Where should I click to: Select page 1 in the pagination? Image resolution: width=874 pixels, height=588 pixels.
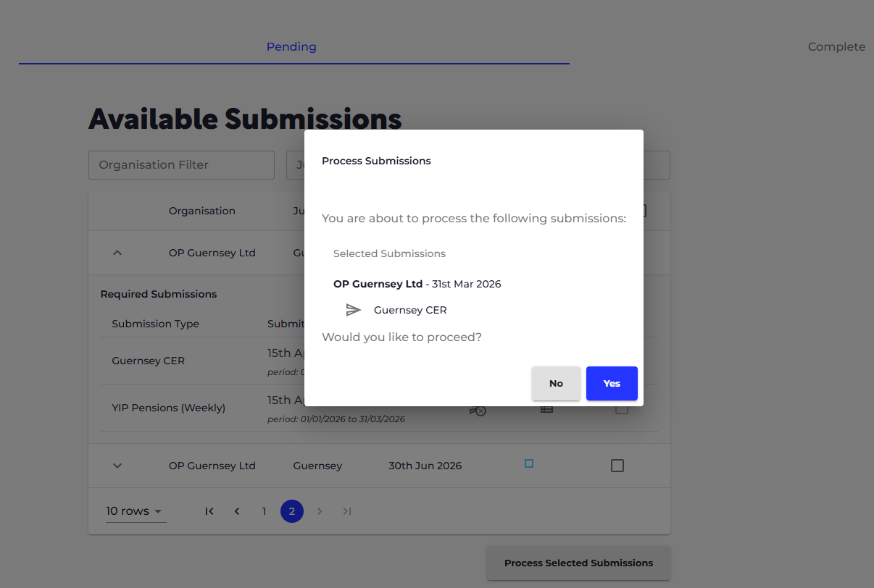point(264,511)
